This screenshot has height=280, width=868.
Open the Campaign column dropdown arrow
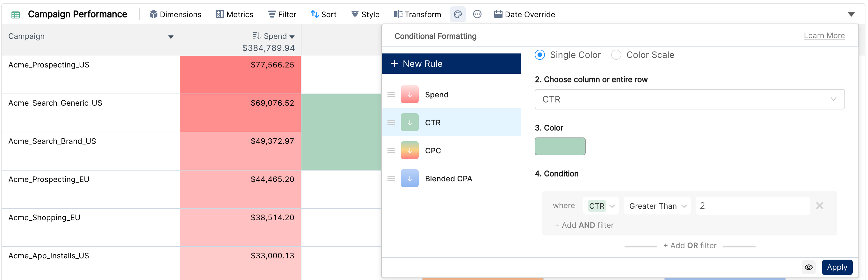coord(171,37)
